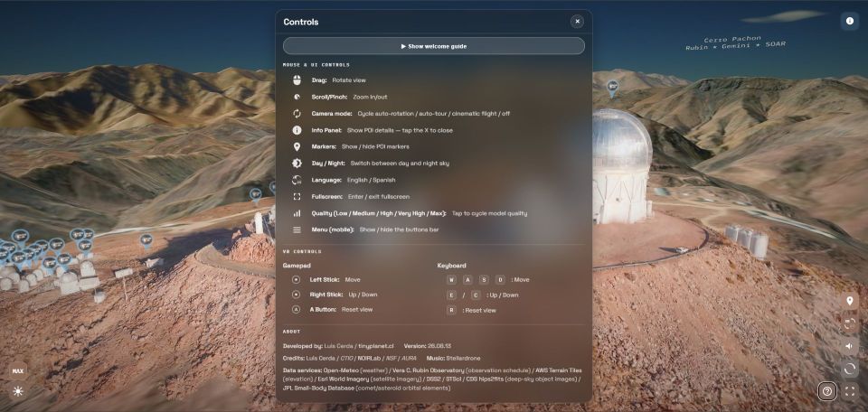This screenshot has height=412, width=868.
Task: Click the Markers pin icon in the controls list
Action: tap(297, 146)
